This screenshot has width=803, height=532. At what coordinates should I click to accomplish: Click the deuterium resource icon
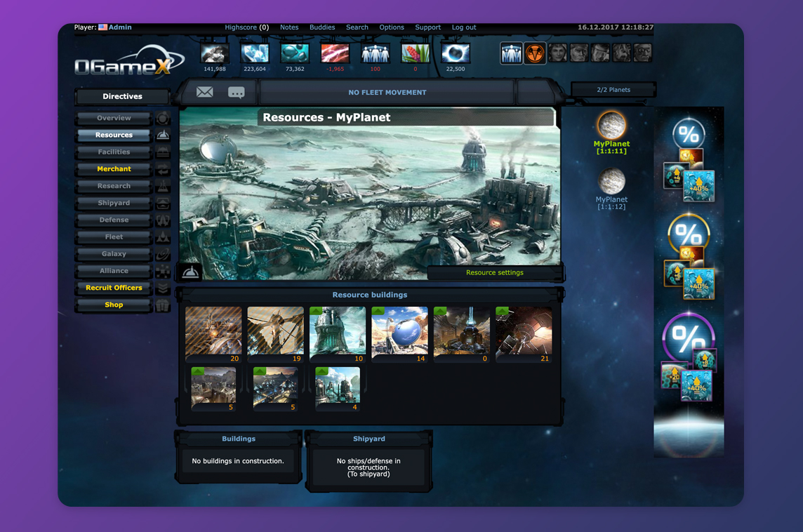click(295, 53)
